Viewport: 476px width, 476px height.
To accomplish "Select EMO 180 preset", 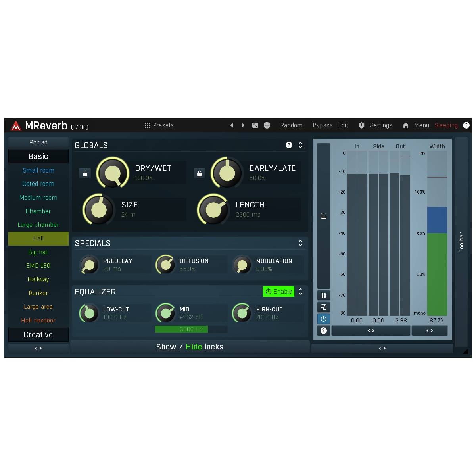I will click(38, 266).
